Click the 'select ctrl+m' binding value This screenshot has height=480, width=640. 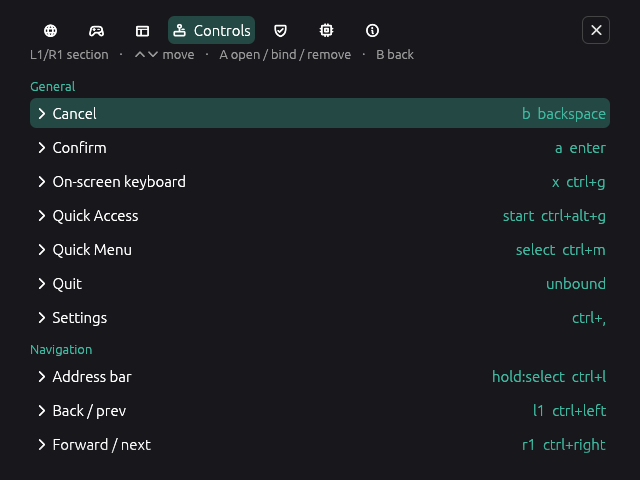coord(561,250)
